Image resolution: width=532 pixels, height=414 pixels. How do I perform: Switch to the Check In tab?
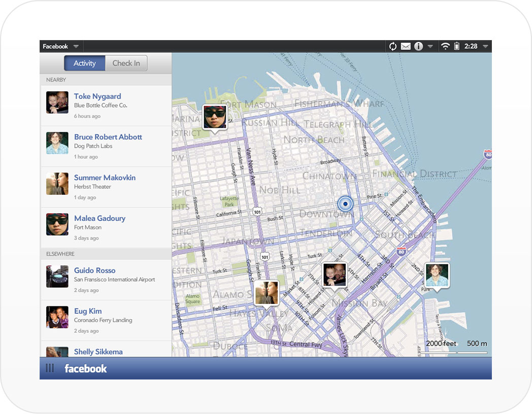click(x=126, y=63)
